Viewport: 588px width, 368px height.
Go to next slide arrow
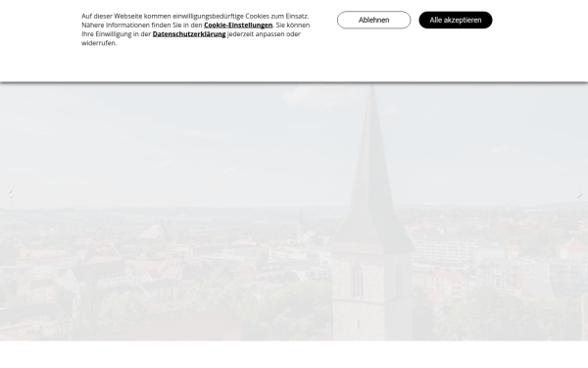(579, 195)
